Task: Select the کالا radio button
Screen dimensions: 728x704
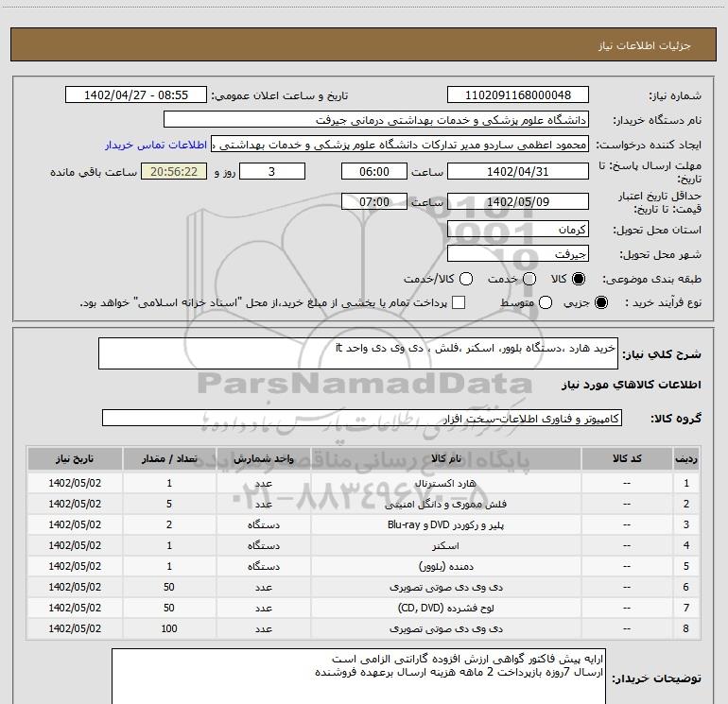Action: (579, 279)
